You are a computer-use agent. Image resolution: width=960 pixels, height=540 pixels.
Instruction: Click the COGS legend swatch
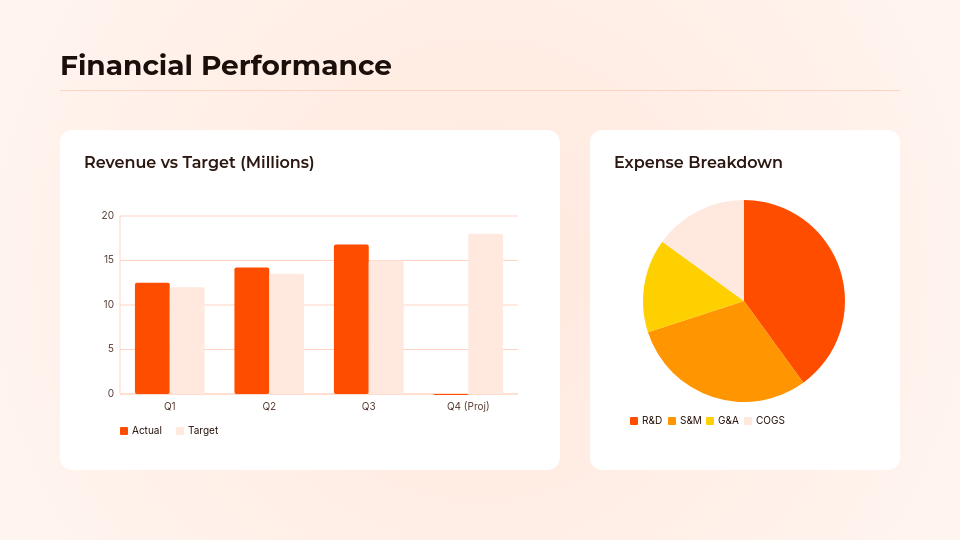tap(748, 421)
